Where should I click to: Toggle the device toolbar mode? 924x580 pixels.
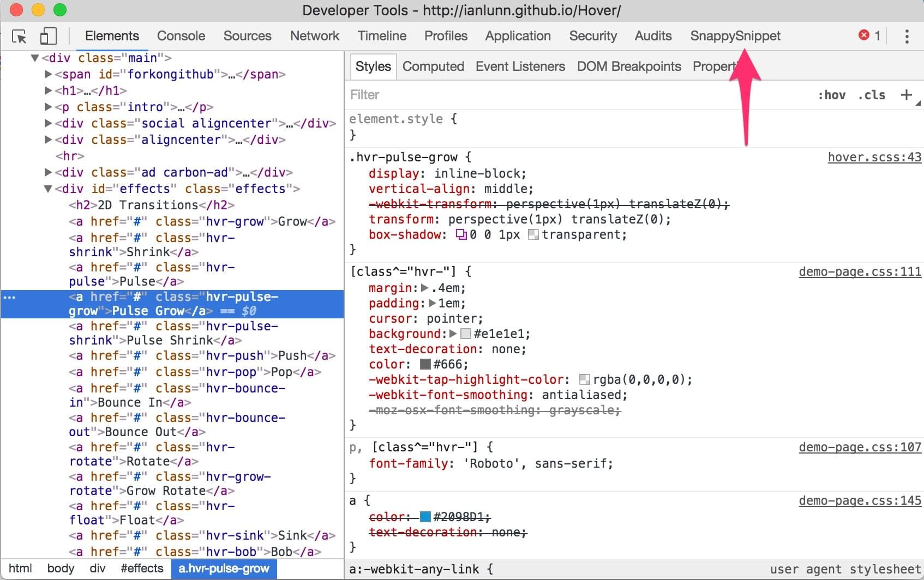[48, 35]
